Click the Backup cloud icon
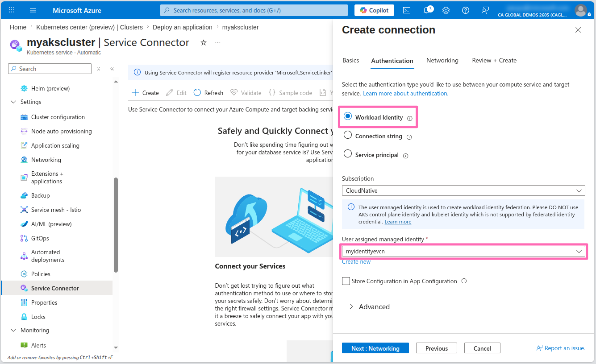 coord(24,195)
